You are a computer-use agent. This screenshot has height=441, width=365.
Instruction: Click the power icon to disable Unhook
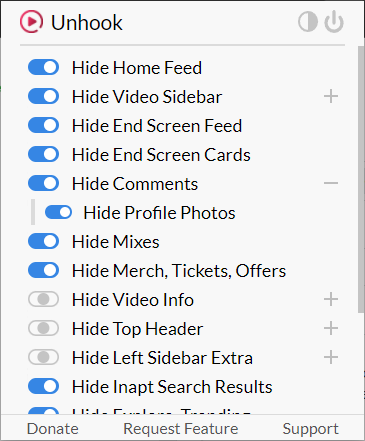[x=334, y=22]
